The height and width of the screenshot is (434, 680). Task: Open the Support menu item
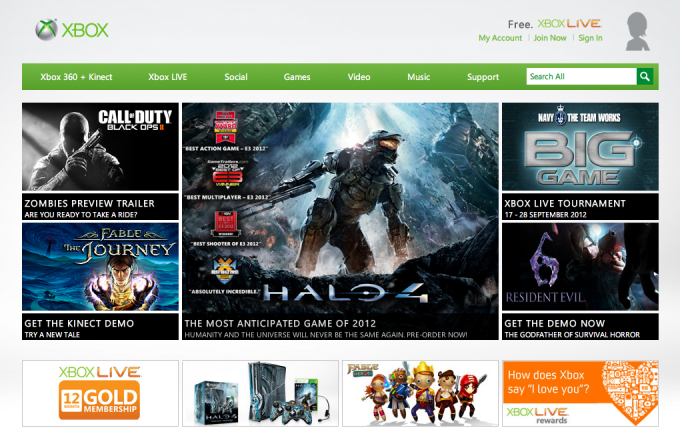[x=483, y=77]
